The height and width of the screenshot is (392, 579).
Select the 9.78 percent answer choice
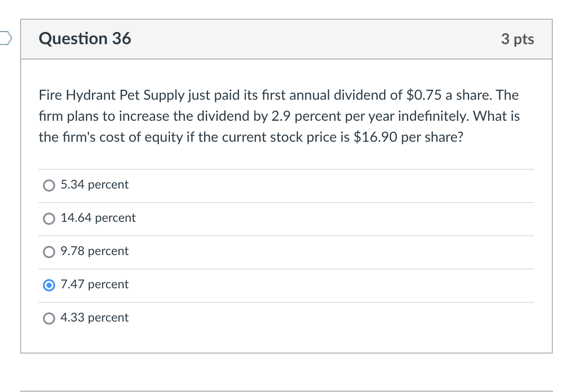coord(49,252)
